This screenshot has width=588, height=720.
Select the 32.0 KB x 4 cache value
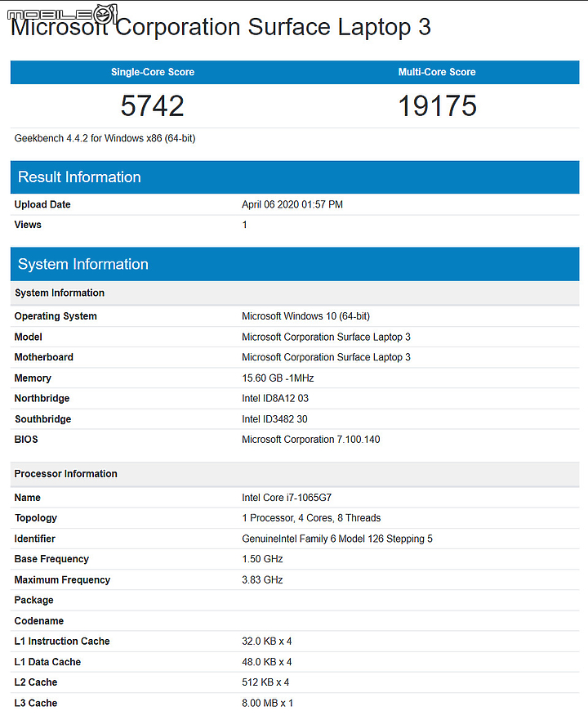[x=267, y=641]
